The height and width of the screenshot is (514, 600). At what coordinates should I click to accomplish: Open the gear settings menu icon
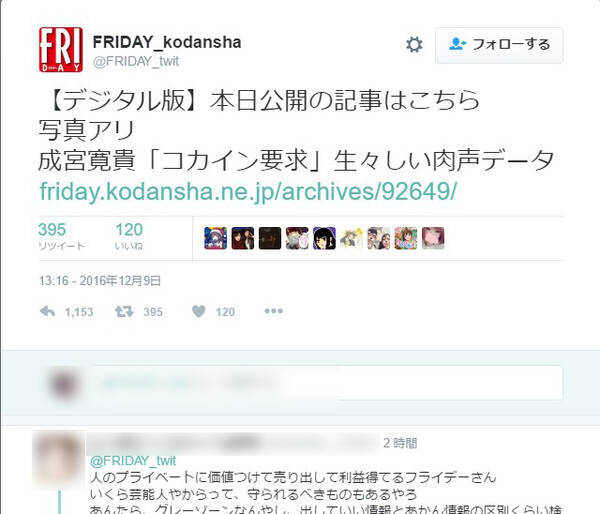click(414, 45)
